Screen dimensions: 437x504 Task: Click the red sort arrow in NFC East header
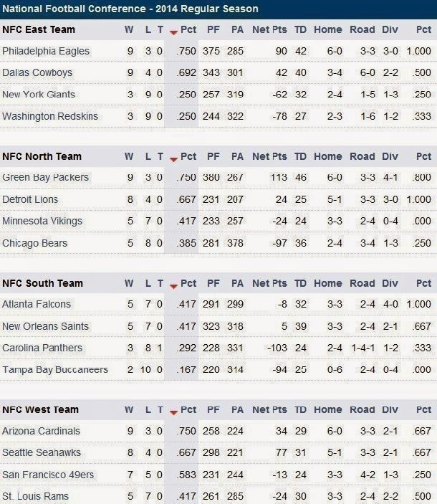173,32
